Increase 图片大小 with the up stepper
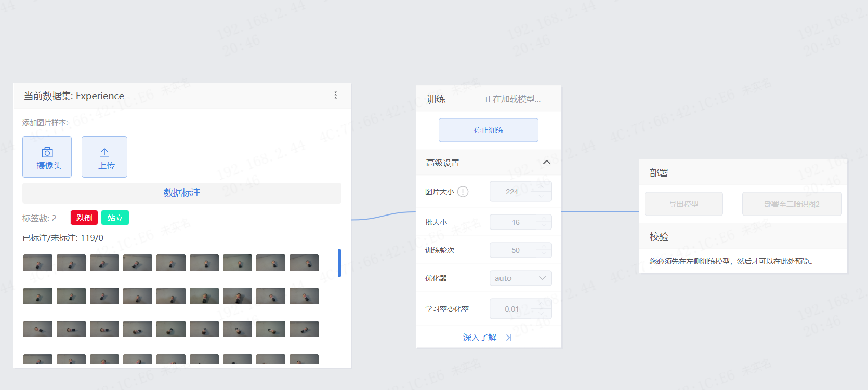This screenshot has width=868, height=390. click(542, 186)
